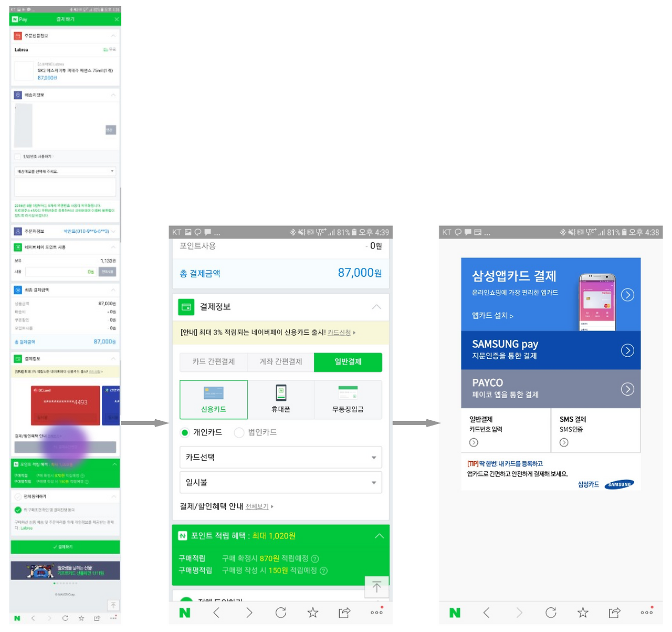
Task: Tap the scroll-to-top arrow on the full checkout page
Action: (x=113, y=605)
